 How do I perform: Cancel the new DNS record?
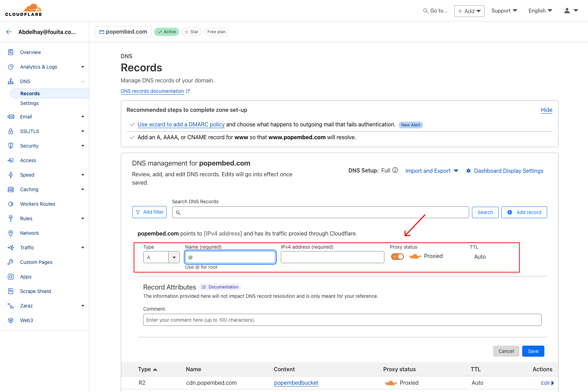click(506, 351)
